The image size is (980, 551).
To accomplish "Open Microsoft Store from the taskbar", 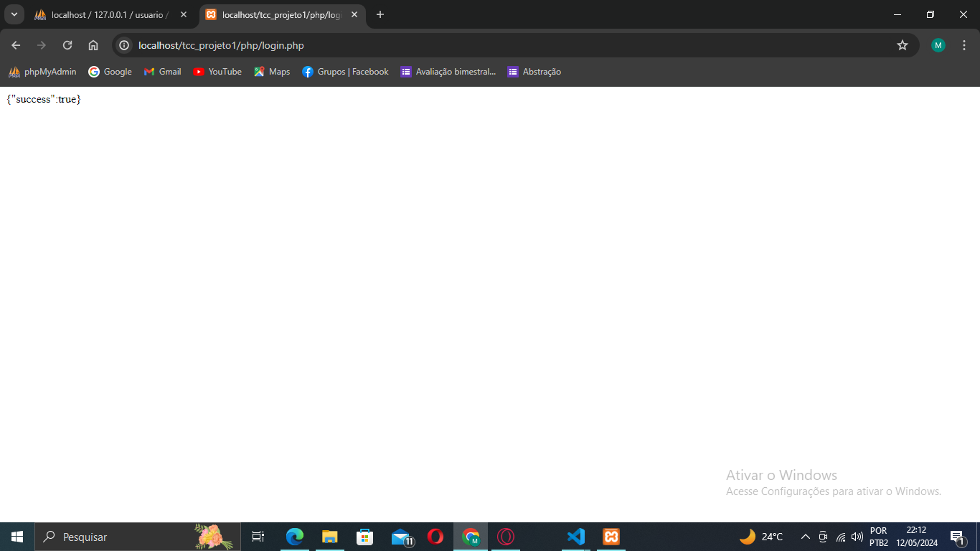I will pos(365,537).
